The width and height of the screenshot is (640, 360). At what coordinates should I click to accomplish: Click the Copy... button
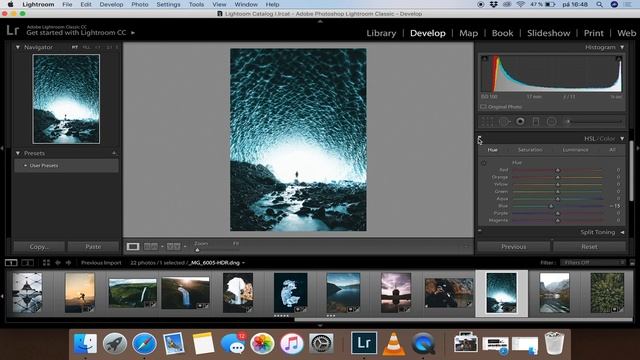pyautogui.click(x=39, y=247)
